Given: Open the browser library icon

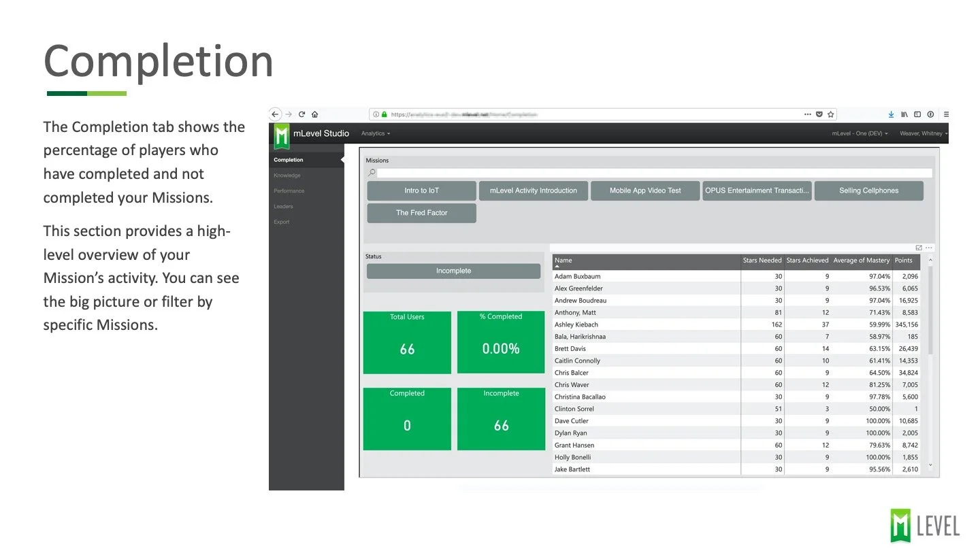Looking at the screenshot, I should [904, 114].
